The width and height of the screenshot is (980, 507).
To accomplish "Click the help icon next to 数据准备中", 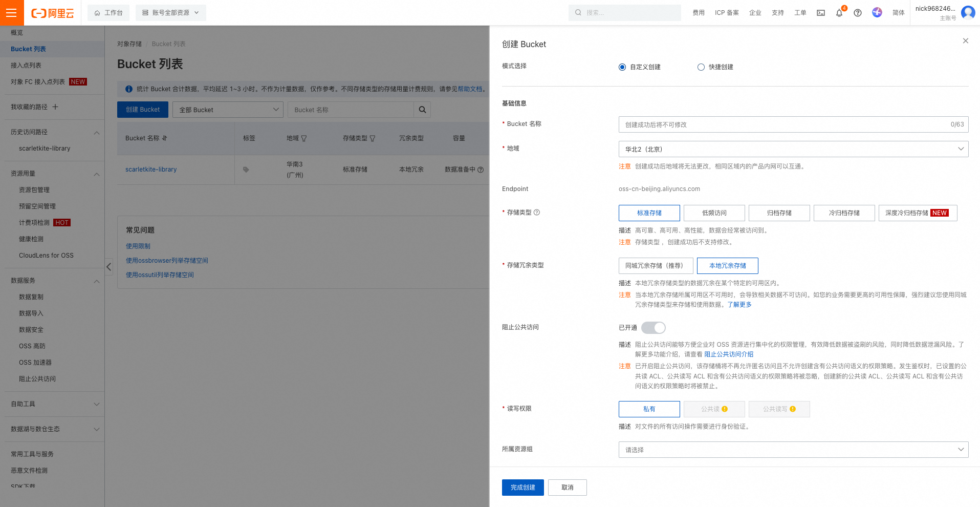I will (x=481, y=170).
